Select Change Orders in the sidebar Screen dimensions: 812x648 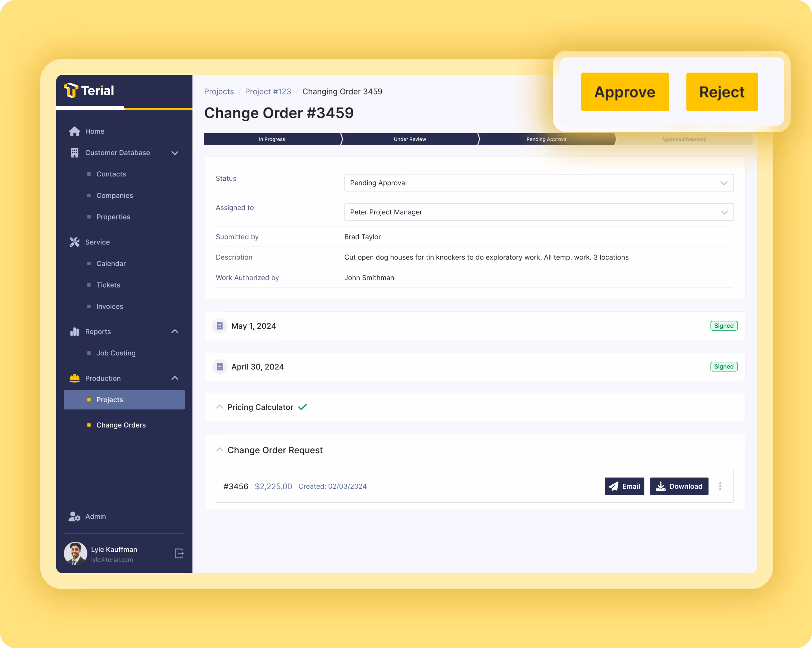coord(121,425)
